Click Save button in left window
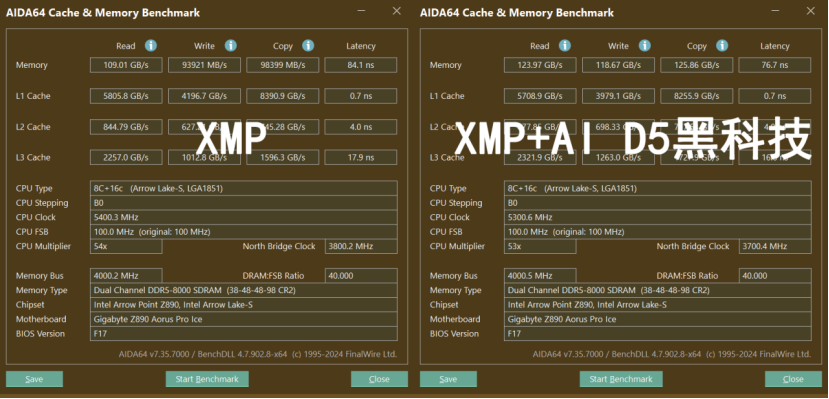The width and height of the screenshot is (829, 399). click(34, 379)
